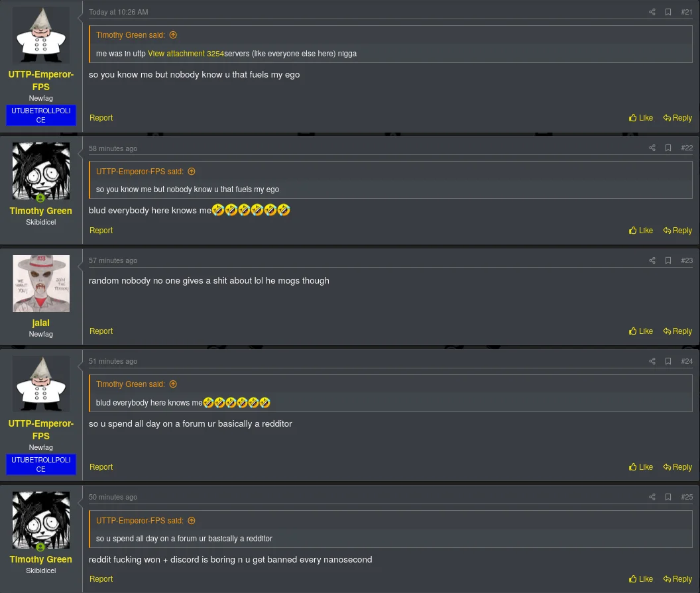Jump to quoted UTTP-Emperor-FPS post in #22

pyautogui.click(x=192, y=172)
